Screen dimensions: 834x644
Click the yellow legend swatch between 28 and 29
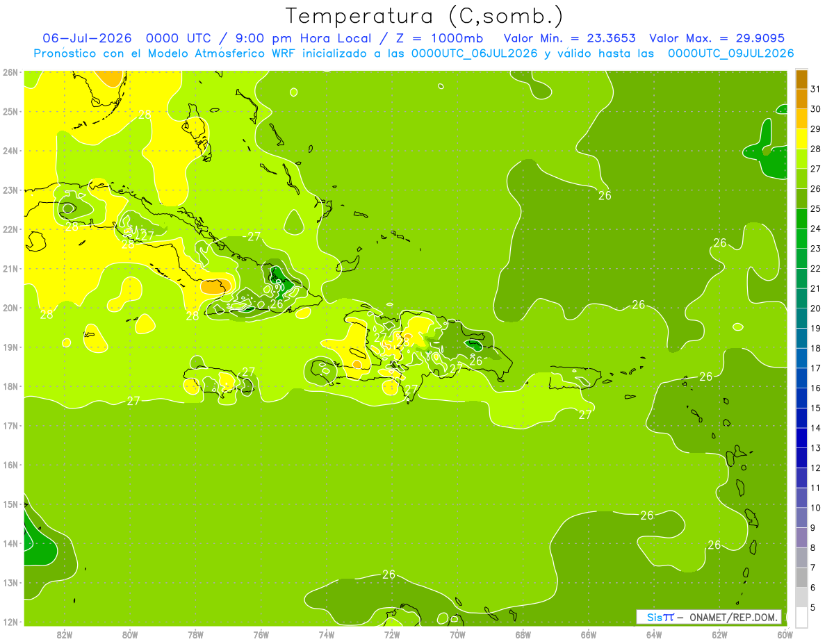[801, 139]
